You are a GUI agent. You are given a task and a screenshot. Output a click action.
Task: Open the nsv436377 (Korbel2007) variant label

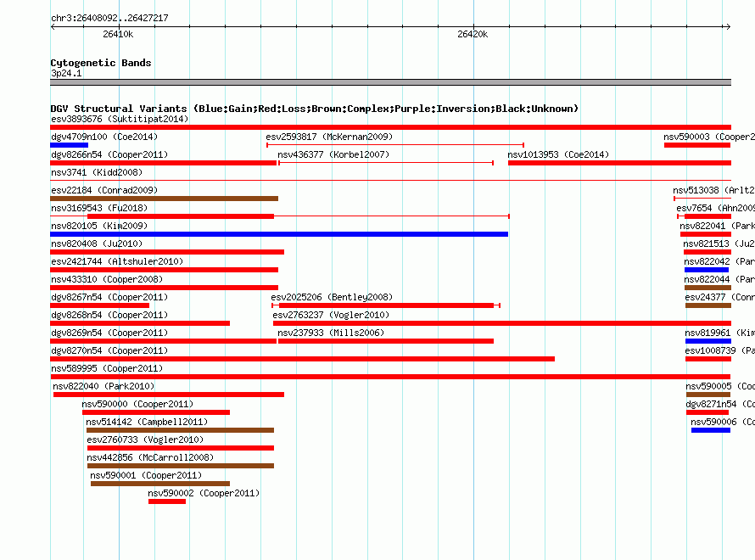point(333,154)
